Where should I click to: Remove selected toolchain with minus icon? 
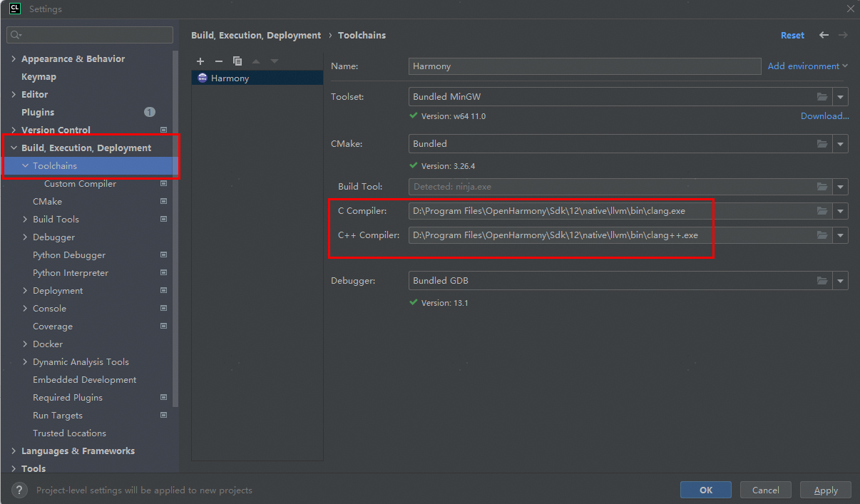[x=219, y=61]
